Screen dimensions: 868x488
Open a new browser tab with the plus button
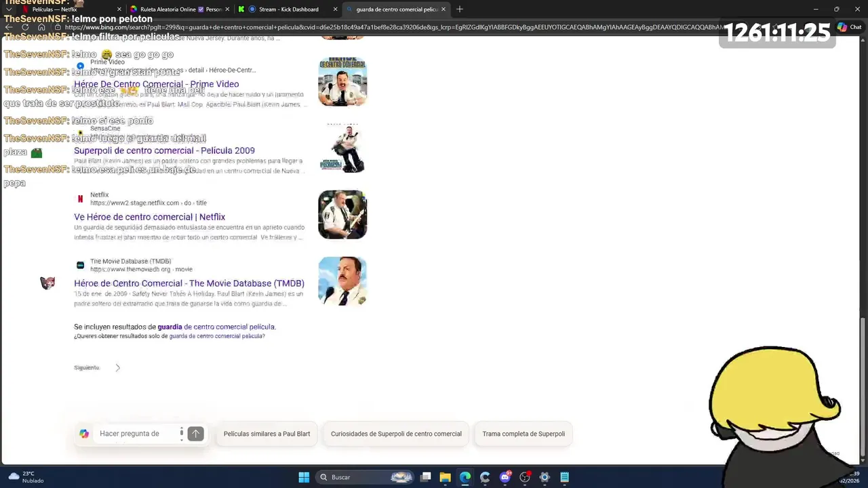(459, 9)
